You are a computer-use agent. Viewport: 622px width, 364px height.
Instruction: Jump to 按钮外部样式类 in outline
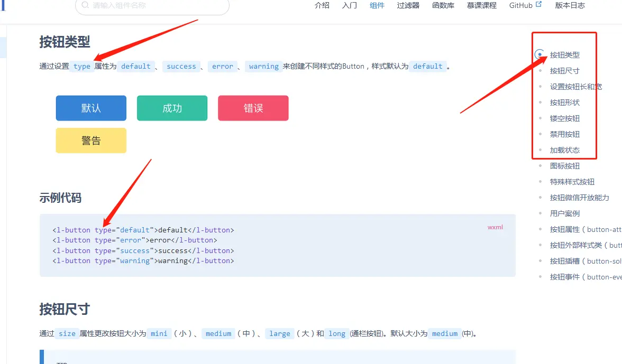pos(586,245)
